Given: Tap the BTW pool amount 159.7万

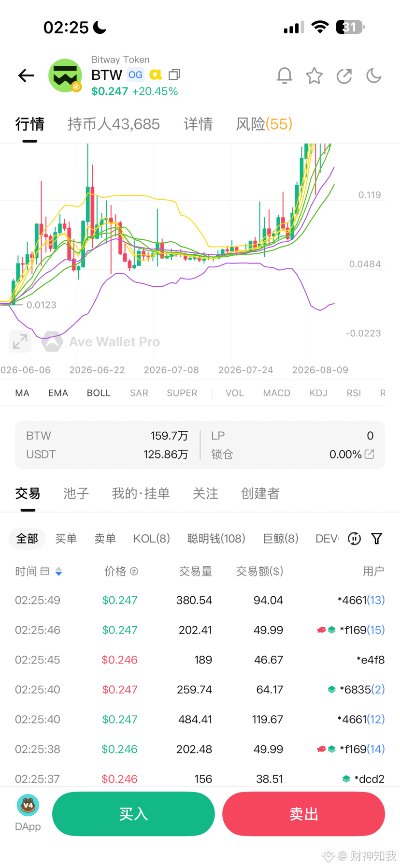Looking at the screenshot, I should tap(169, 436).
